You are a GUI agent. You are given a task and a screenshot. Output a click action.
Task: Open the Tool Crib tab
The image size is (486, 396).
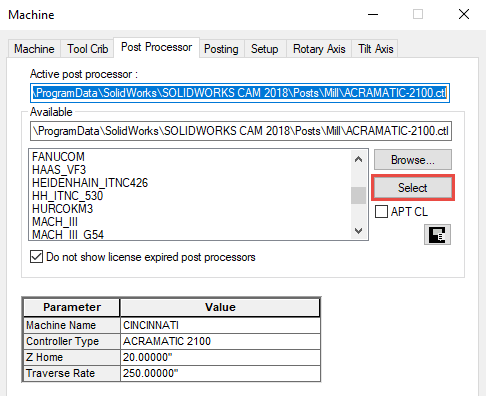click(x=88, y=49)
